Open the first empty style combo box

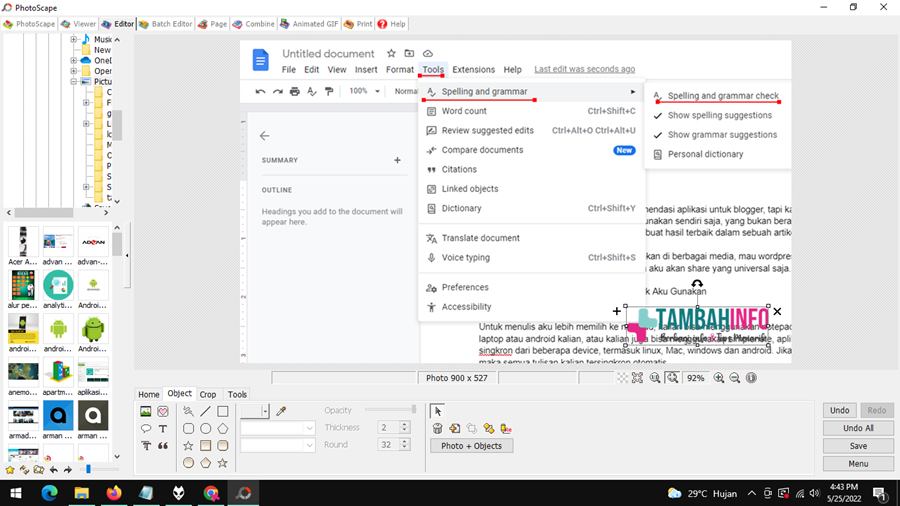(x=278, y=428)
